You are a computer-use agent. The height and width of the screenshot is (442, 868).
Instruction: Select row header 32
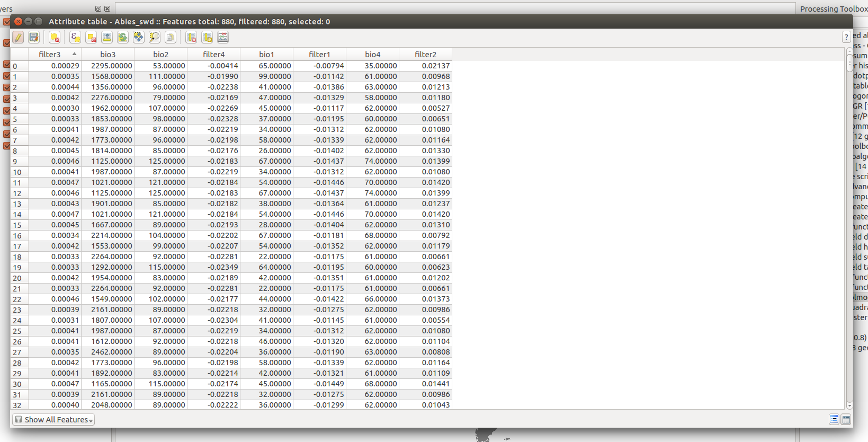point(20,405)
